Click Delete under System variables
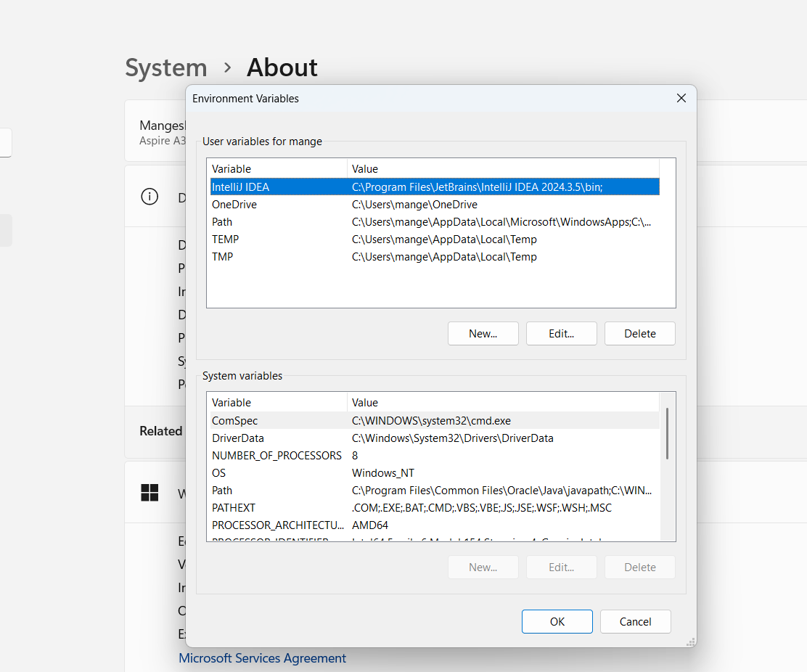The image size is (807, 672). [x=640, y=567]
